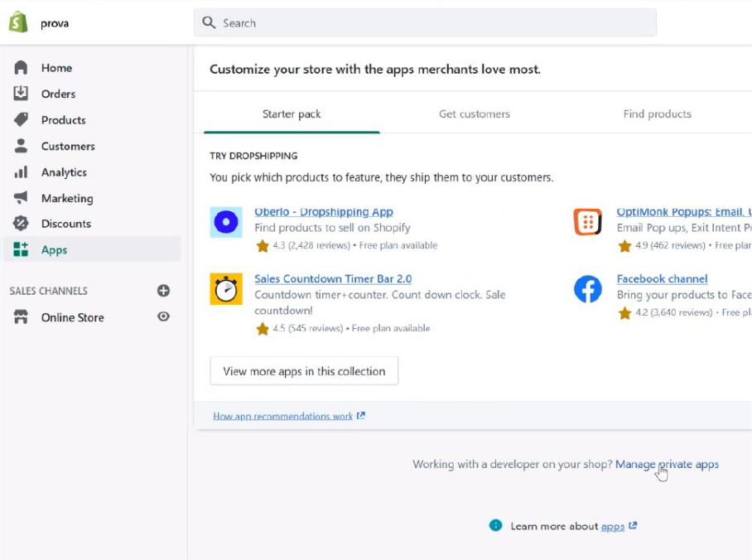Open Sales Countdown Timer Bar 2.0 link
Screen dimensions: 752x560
pos(333,278)
